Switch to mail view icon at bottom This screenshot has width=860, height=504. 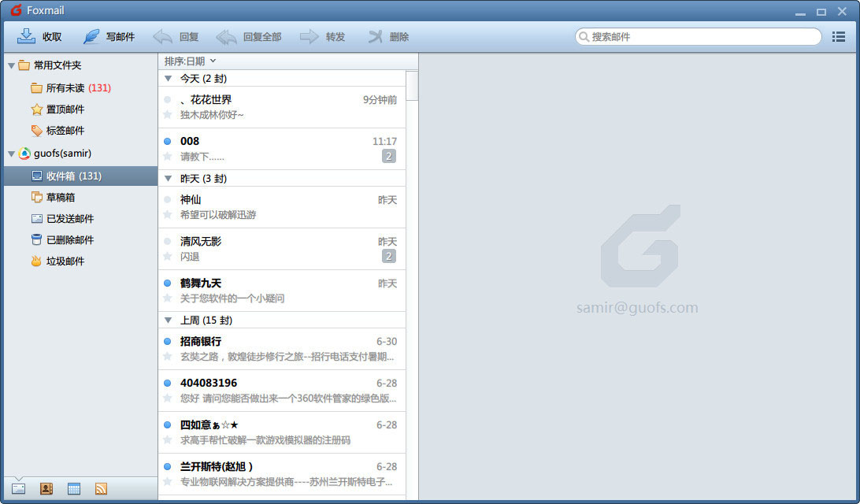pyautogui.click(x=19, y=488)
